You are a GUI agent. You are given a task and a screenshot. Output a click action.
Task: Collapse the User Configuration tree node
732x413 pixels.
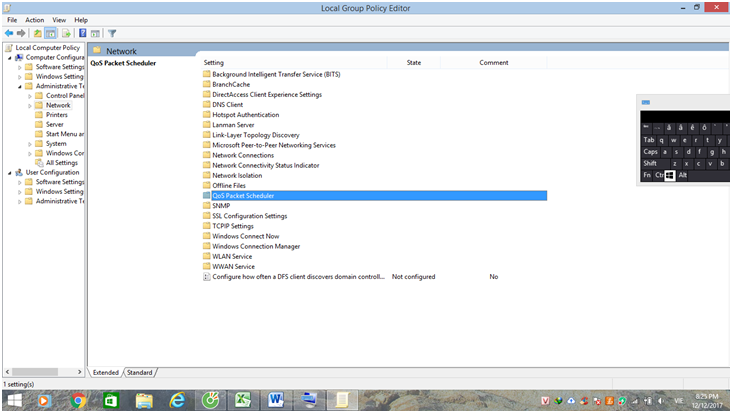[x=10, y=172]
